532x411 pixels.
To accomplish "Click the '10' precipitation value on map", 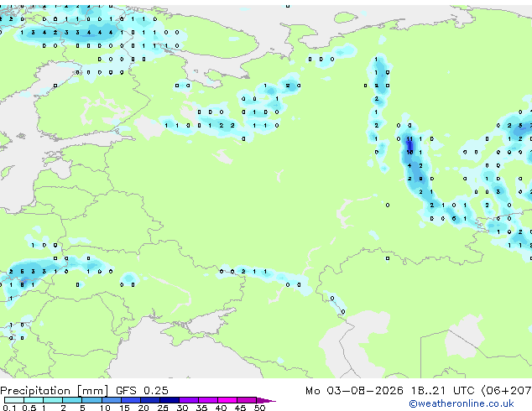I will (x=409, y=152).
